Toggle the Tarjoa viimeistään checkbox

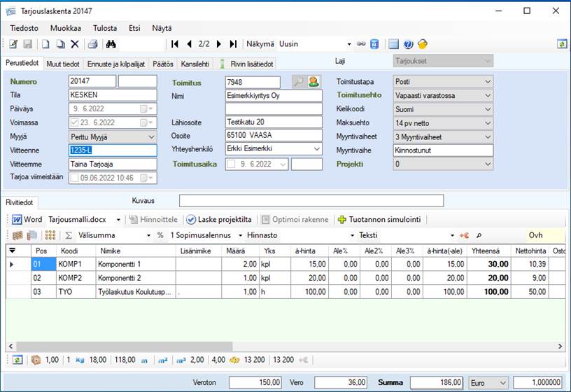[74, 178]
